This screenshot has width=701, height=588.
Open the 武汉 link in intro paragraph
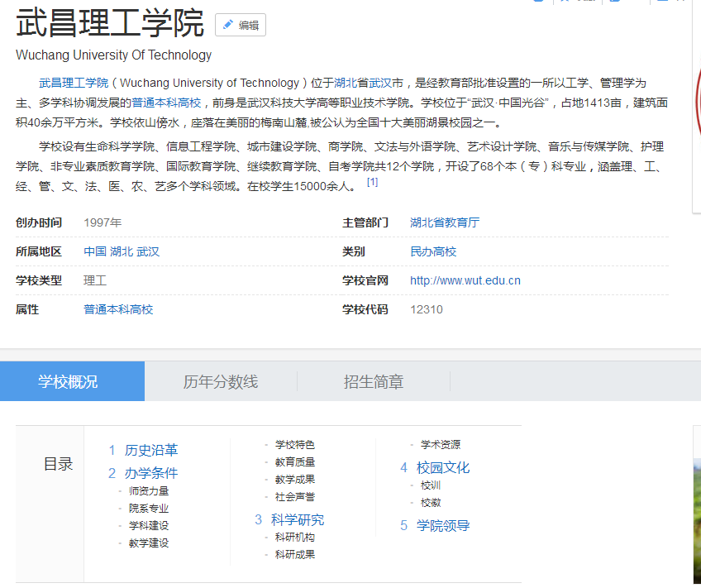point(380,84)
